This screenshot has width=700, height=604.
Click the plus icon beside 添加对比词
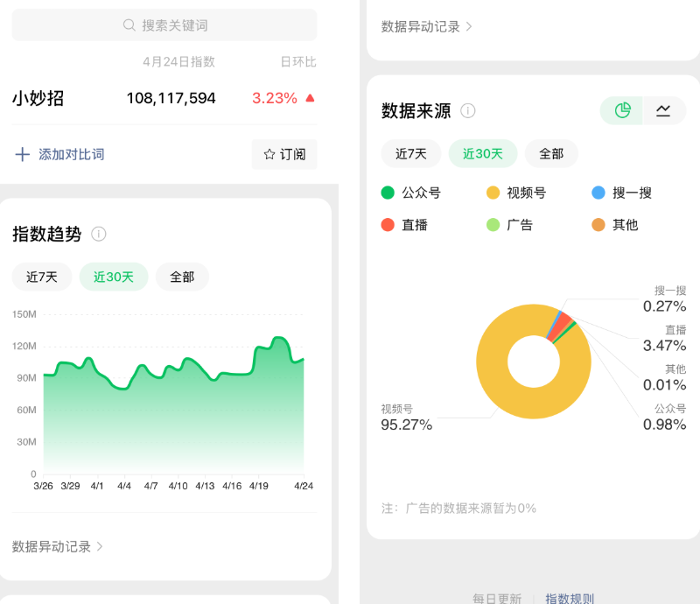tap(21, 153)
